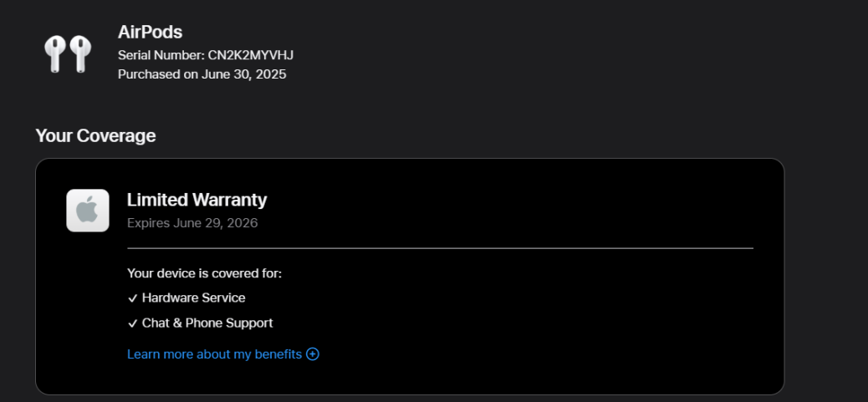Click the Purchased on June 30, 2025 text
868x402 pixels.
pos(202,74)
